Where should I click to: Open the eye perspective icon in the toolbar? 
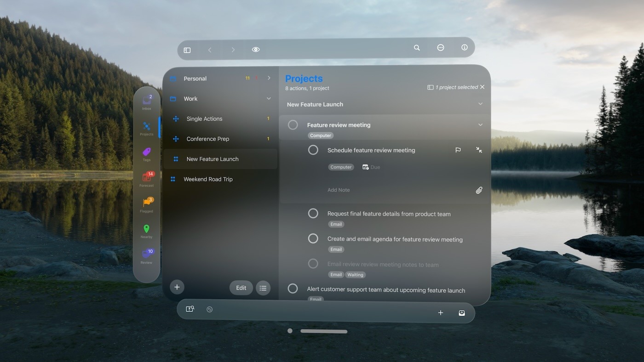[x=256, y=49]
